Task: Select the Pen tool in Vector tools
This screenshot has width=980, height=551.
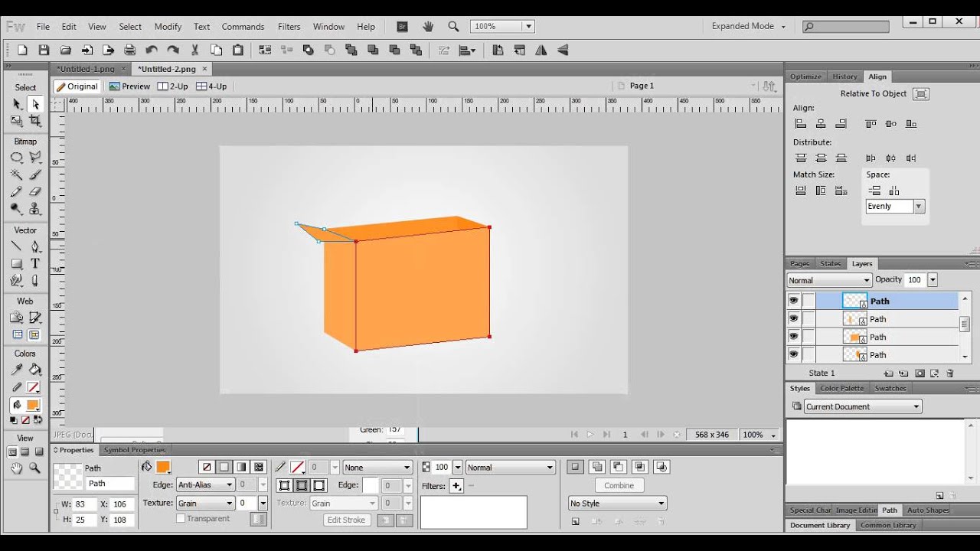Action: [x=35, y=246]
